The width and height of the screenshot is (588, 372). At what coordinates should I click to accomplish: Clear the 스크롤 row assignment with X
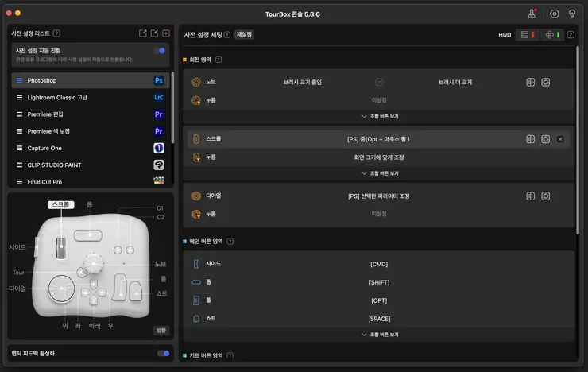pos(560,139)
